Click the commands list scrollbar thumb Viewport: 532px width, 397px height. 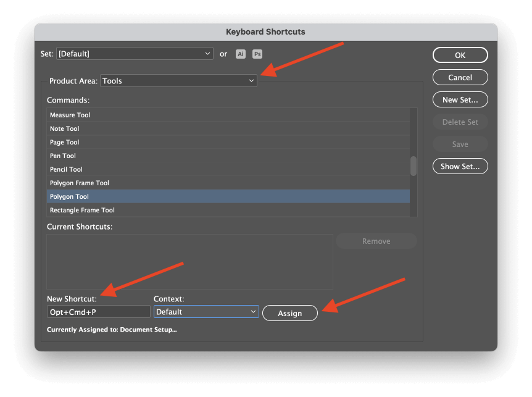414,166
